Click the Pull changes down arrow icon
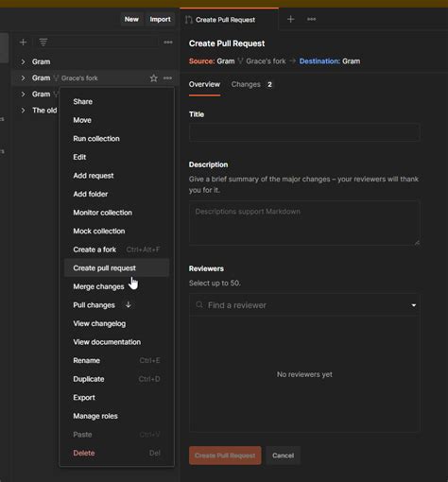Viewport: 448px width, 482px height. coord(129,304)
